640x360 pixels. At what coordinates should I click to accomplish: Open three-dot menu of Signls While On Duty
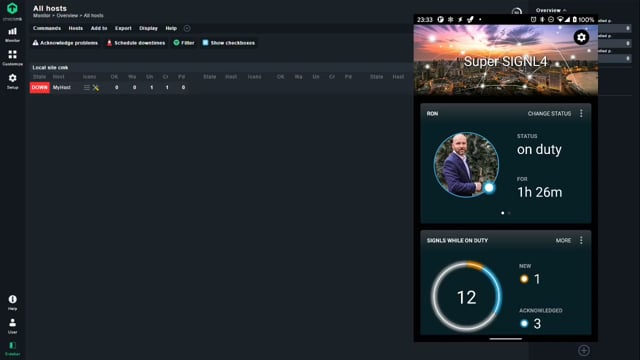coord(581,240)
